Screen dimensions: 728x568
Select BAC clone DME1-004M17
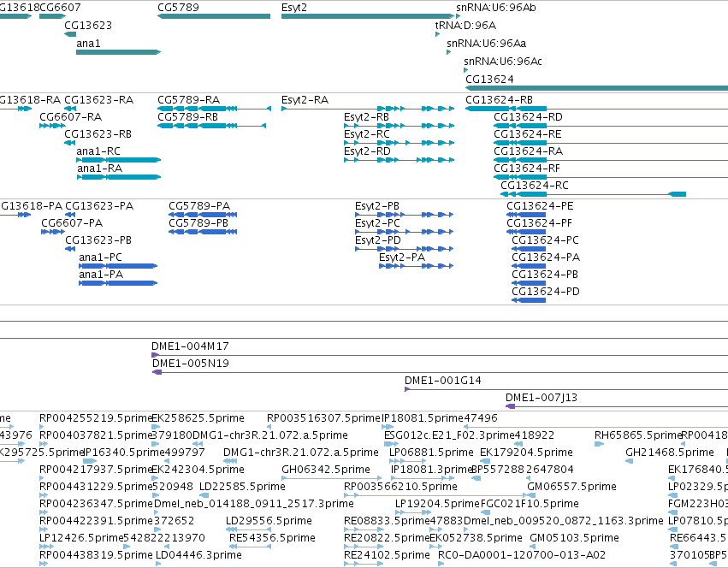pyautogui.click(x=439, y=355)
